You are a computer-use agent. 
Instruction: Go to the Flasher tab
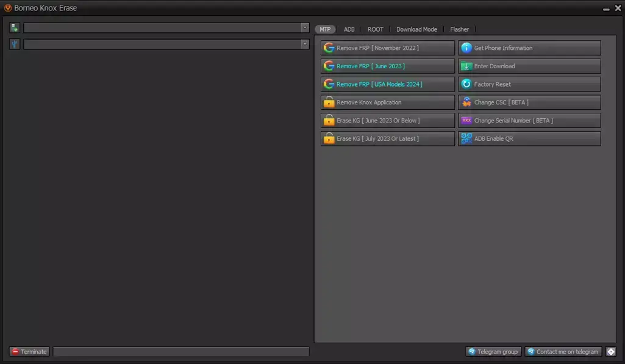coord(460,29)
